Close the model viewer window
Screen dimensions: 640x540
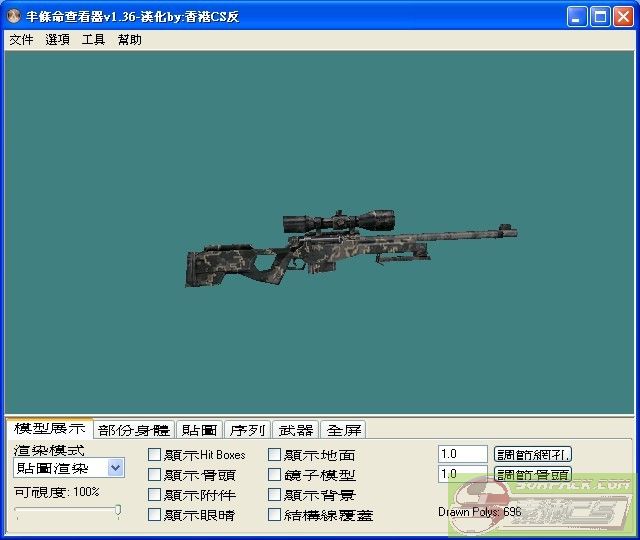pyautogui.click(x=623, y=17)
